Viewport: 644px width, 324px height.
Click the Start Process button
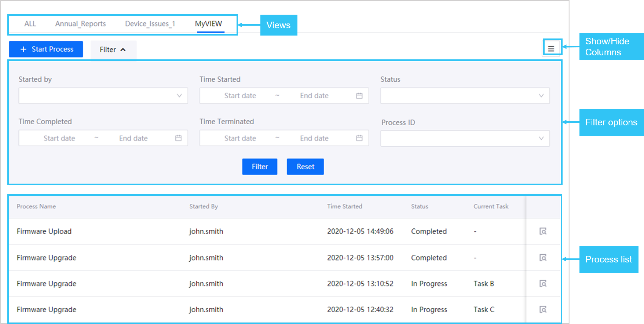pyautogui.click(x=46, y=49)
